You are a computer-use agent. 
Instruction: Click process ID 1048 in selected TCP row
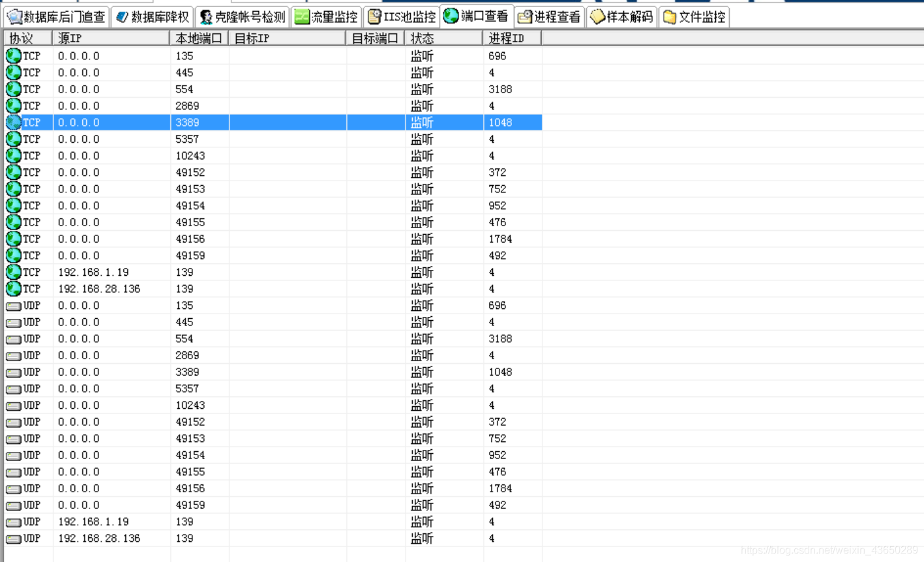500,123
